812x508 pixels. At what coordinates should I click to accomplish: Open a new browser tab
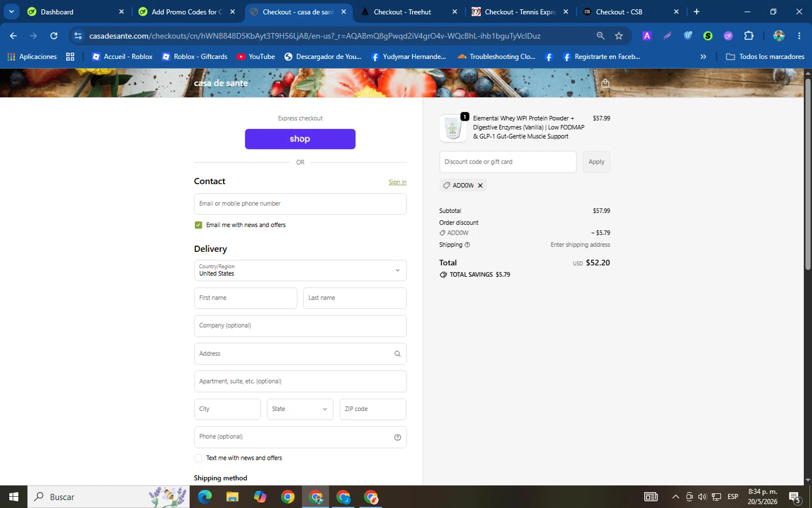696,11
